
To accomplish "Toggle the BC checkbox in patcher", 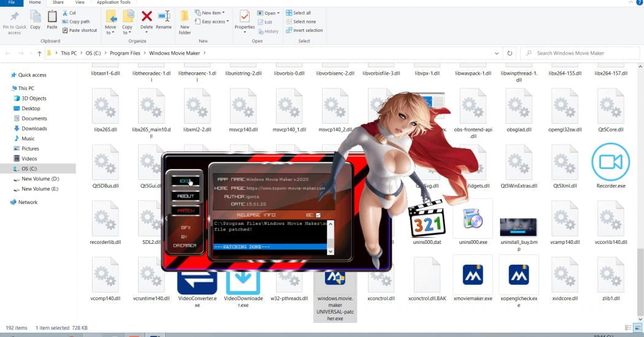I will point(318,214).
